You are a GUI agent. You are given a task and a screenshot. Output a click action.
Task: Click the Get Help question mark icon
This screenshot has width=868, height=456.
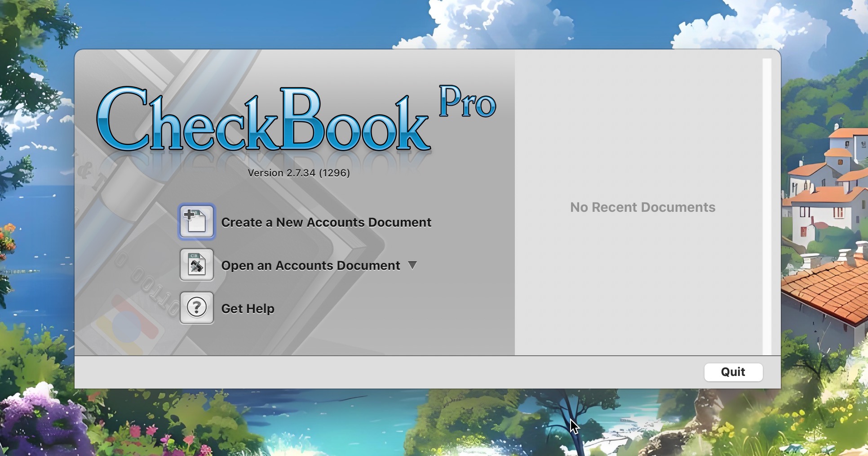point(197,308)
